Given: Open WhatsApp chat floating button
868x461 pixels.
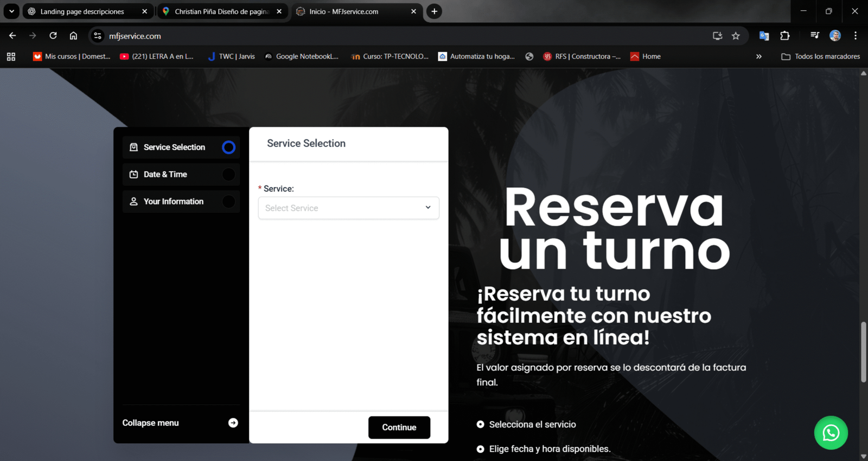Looking at the screenshot, I should [831, 433].
